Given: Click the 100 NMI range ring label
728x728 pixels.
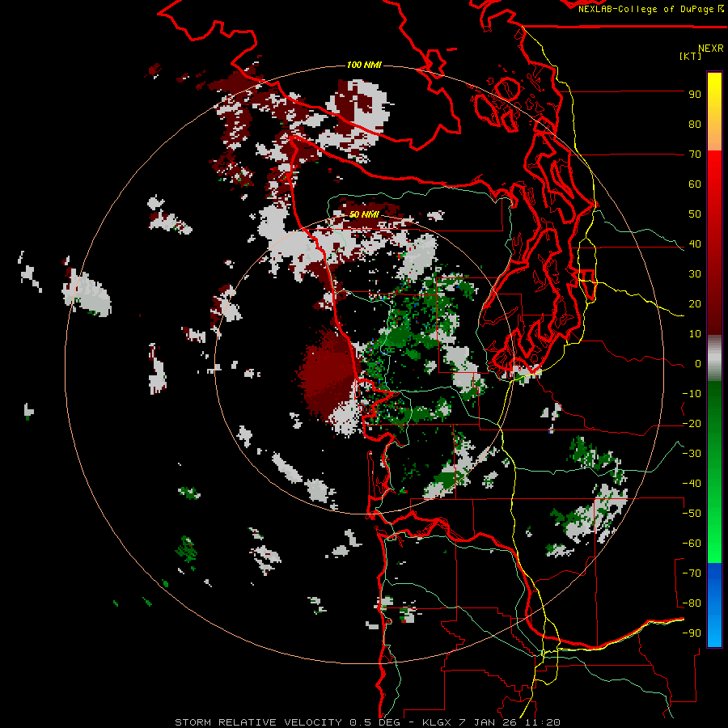Looking at the screenshot, I should [364, 65].
